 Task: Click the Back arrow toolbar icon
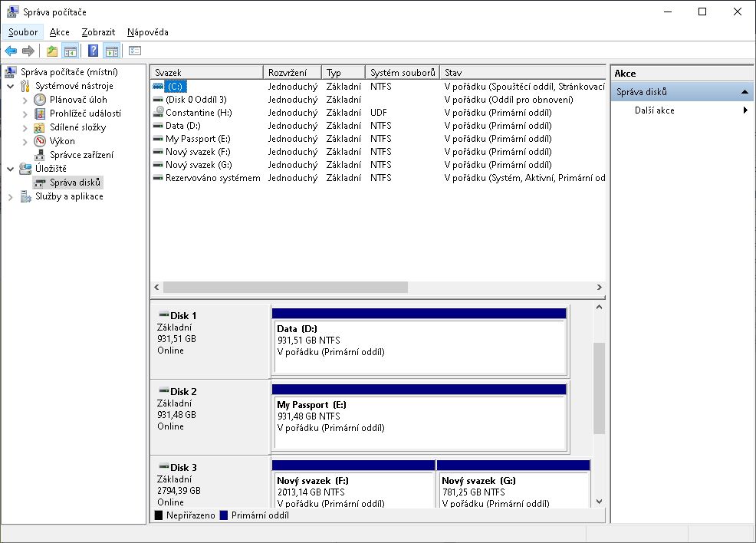11,51
